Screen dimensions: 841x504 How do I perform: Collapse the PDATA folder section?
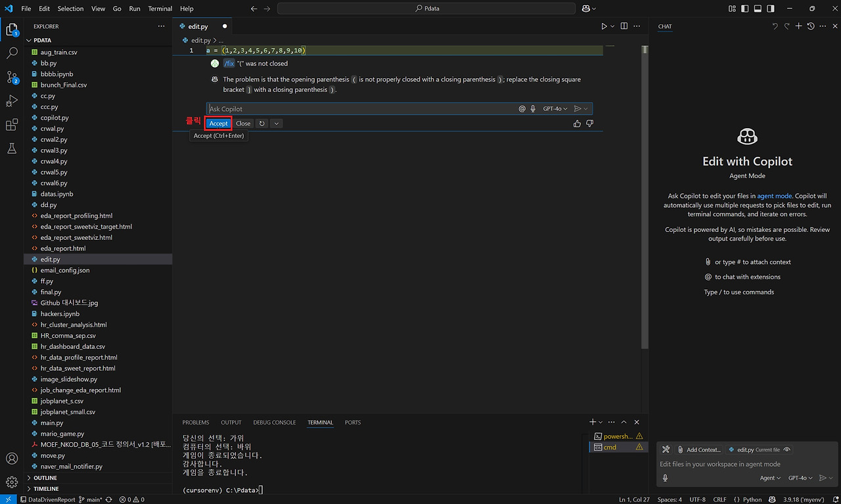point(42,40)
